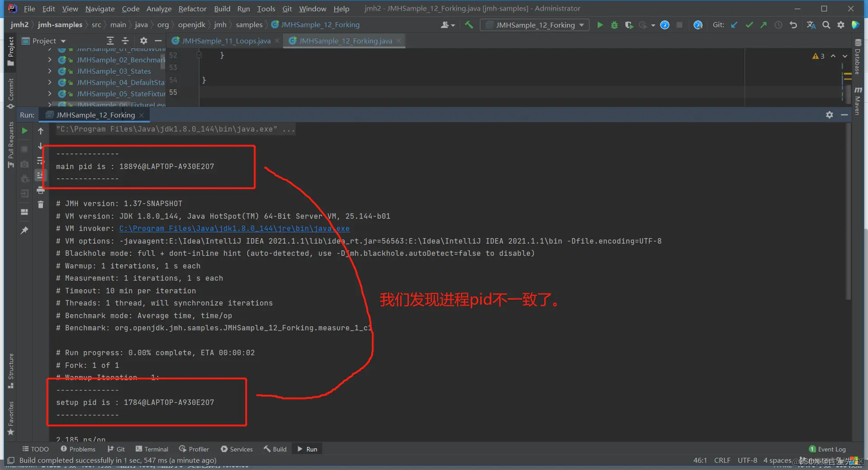Collapse all in Project panel
This screenshot has height=470, width=868.
[x=125, y=41]
